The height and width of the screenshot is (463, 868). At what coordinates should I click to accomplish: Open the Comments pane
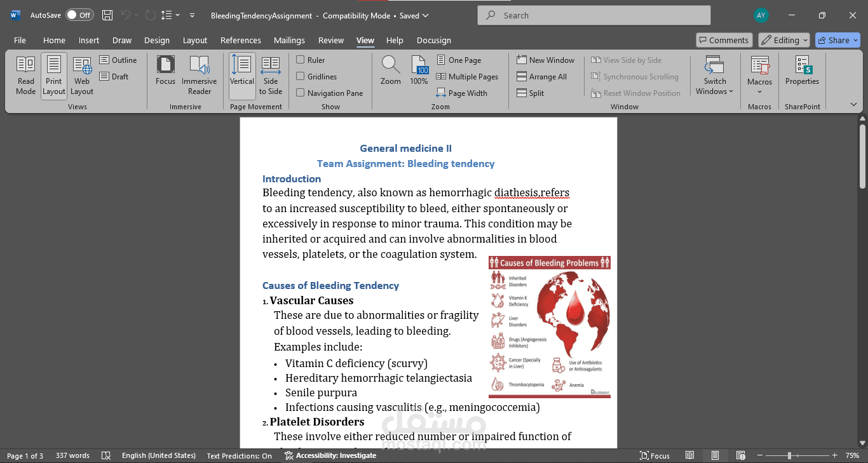tap(724, 40)
